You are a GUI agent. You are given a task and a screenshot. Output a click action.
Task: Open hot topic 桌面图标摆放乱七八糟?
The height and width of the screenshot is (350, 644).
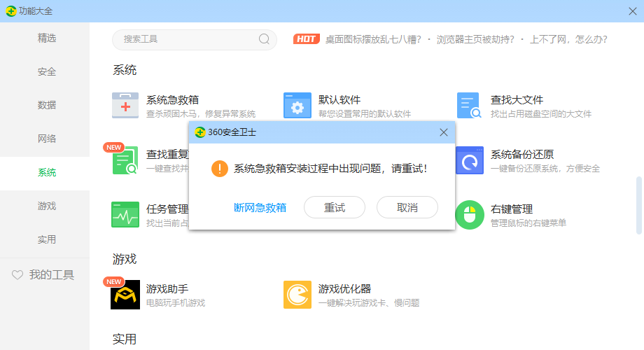click(373, 39)
